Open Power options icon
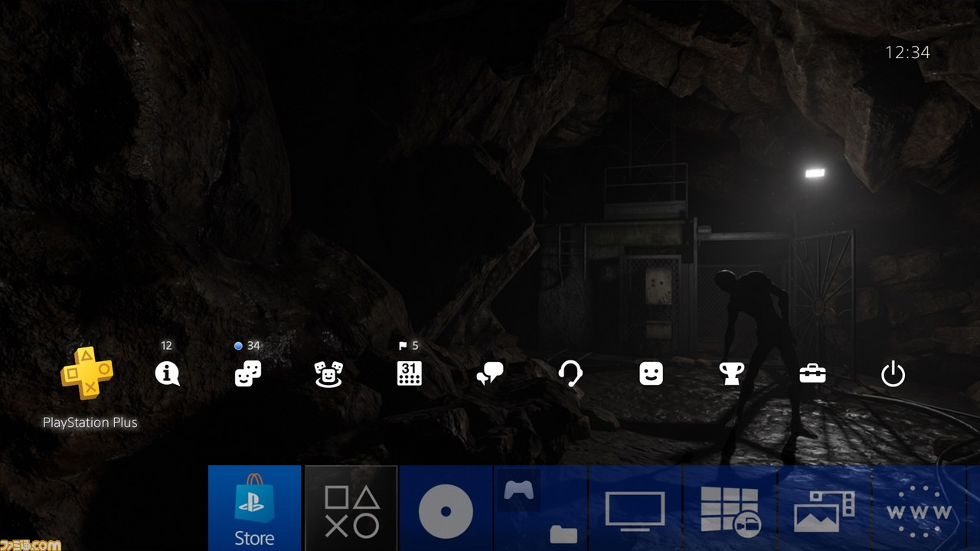 pos(893,374)
